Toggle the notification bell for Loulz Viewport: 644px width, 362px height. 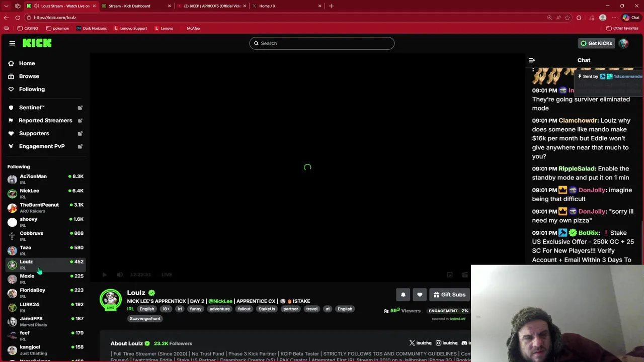coord(403,295)
